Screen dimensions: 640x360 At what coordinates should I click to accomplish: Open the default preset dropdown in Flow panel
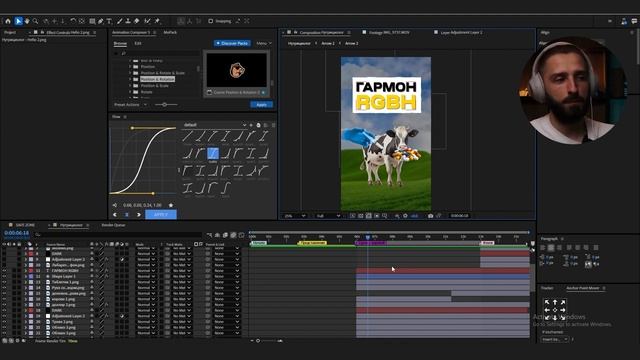tap(214, 125)
